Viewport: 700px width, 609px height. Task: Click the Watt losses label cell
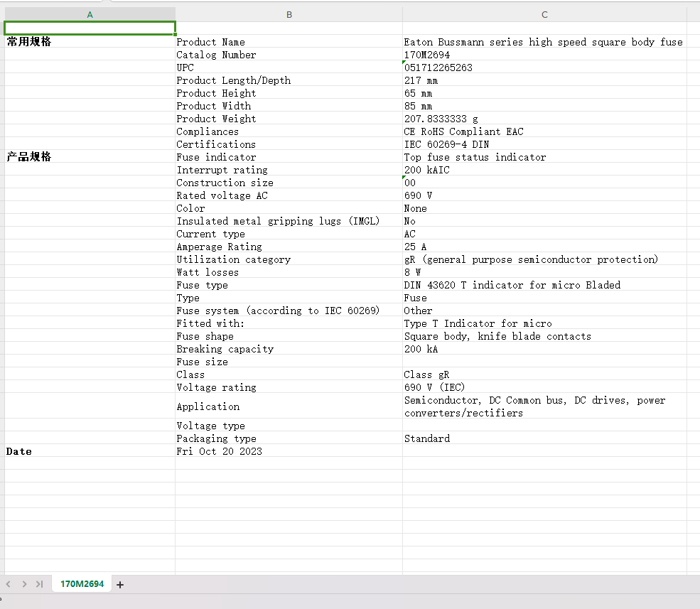(289, 272)
